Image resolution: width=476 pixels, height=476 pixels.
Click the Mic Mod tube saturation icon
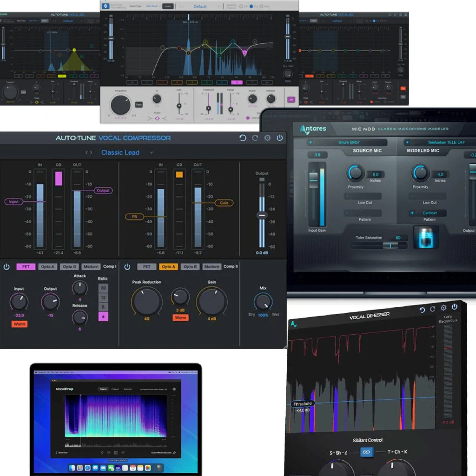click(x=425, y=237)
